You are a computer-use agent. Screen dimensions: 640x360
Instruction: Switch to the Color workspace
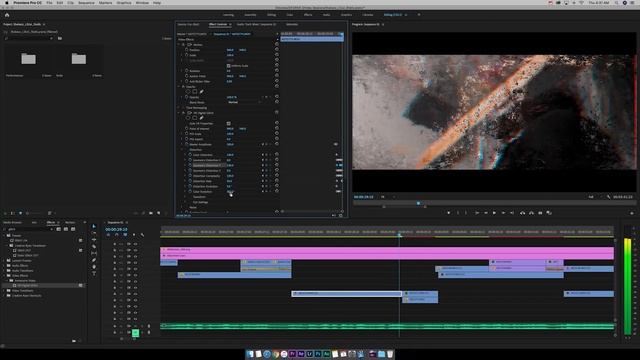click(289, 15)
